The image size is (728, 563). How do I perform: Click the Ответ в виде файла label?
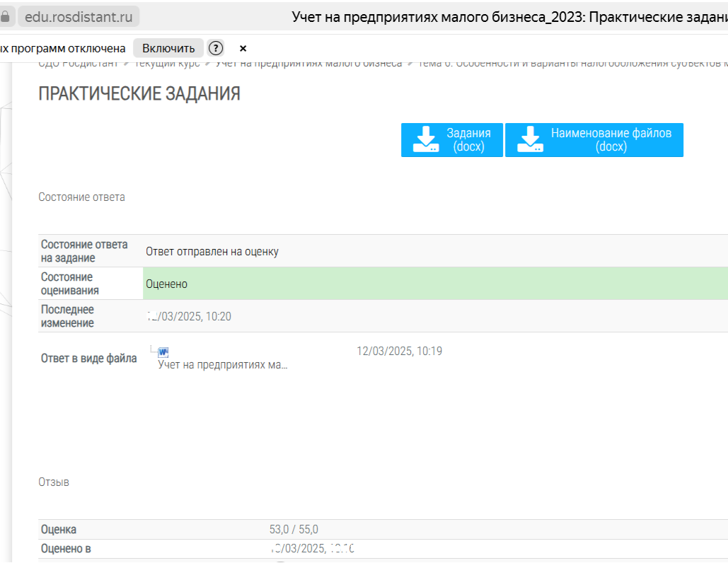pos(88,359)
